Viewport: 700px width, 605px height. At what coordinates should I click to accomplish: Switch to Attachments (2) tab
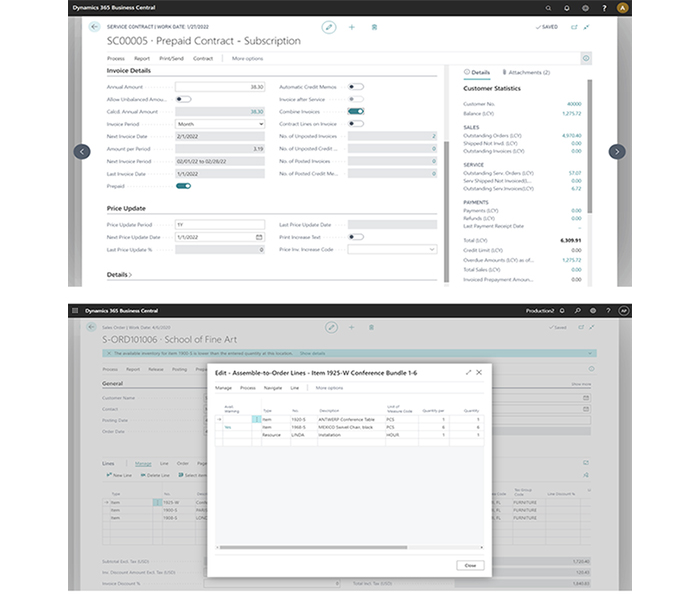(526, 72)
